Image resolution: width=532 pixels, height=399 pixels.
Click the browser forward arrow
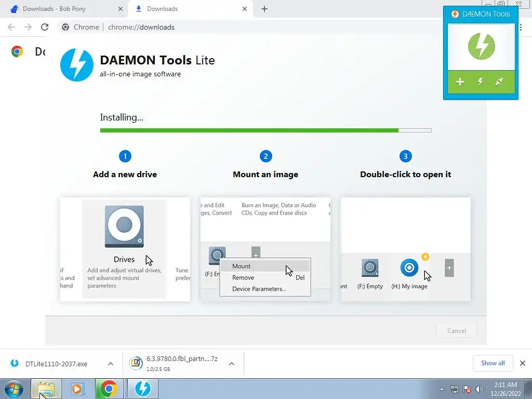click(28, 27)
